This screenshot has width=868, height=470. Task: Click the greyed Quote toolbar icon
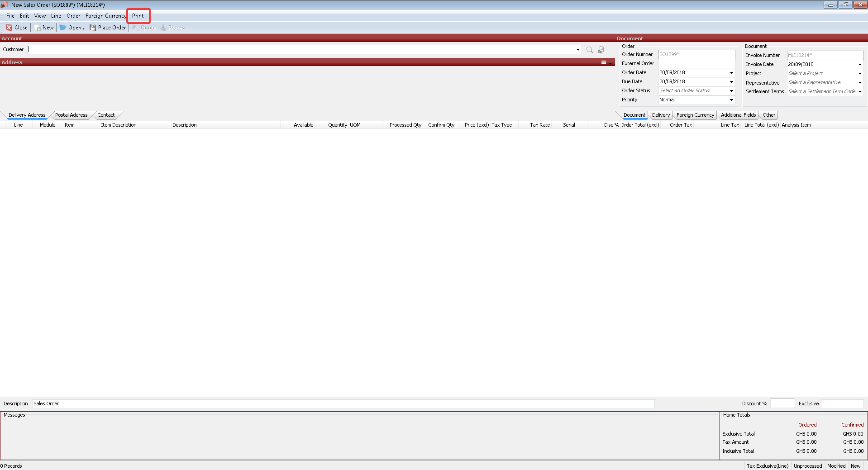click(x=135, y=28)
